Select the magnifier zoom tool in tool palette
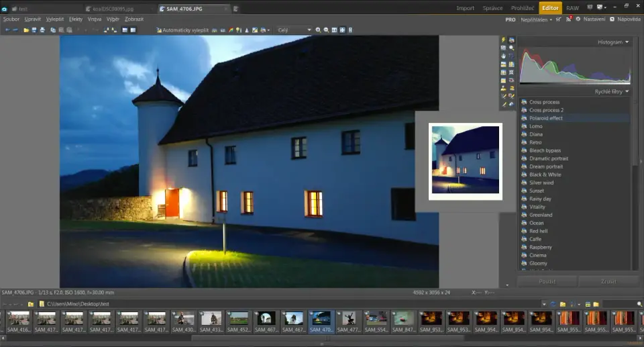The width and height of the screenshot is (644, 347). click(x=511, y=48)
